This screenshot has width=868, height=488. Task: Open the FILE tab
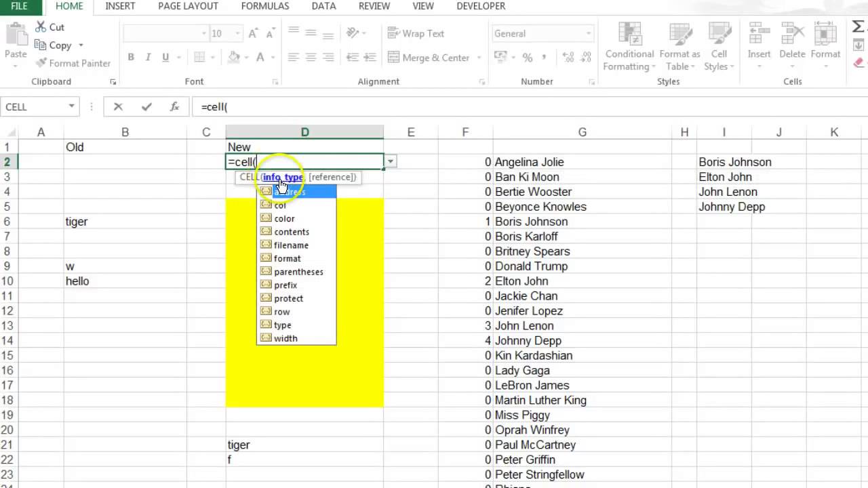tap(20, 6)
